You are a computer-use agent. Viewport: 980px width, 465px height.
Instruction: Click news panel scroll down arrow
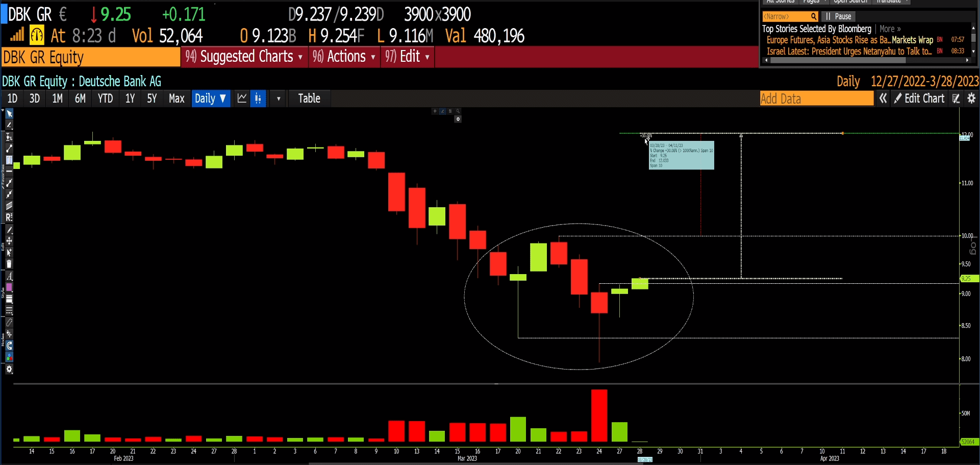pyautogui.click(x=973, y=51)
